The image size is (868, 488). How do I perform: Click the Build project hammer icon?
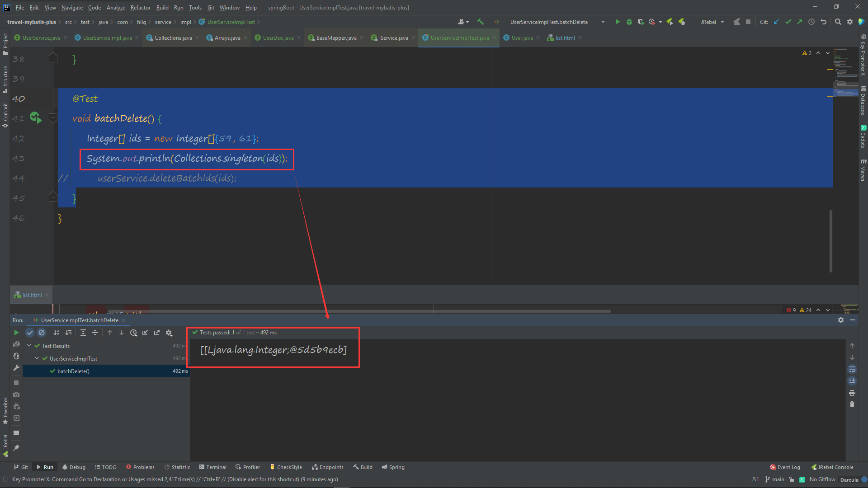[x=480, y=22]
